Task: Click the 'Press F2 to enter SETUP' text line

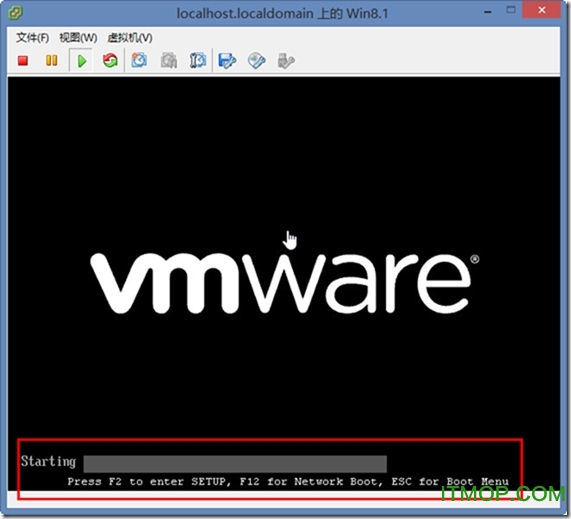Action: tap(288, 481)
